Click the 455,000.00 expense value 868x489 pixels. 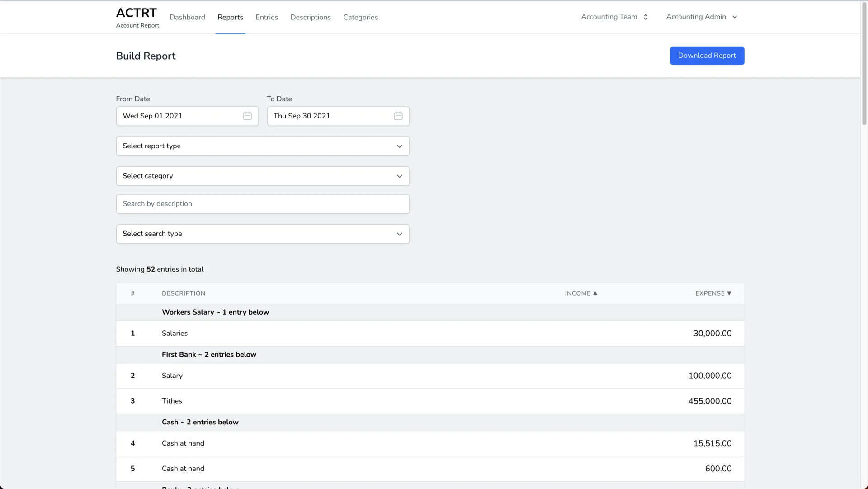[x=710, y=401]
